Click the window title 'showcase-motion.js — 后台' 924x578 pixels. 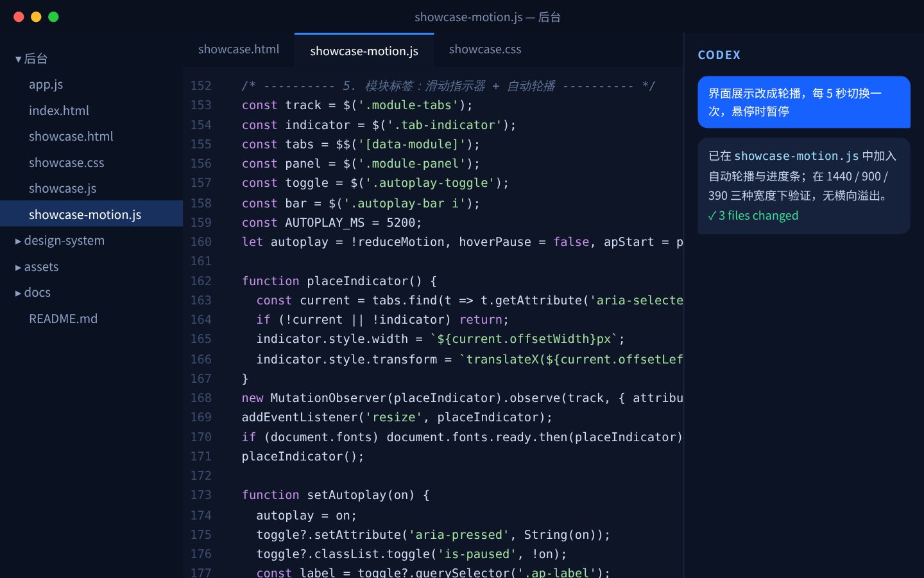pos(488,17)
